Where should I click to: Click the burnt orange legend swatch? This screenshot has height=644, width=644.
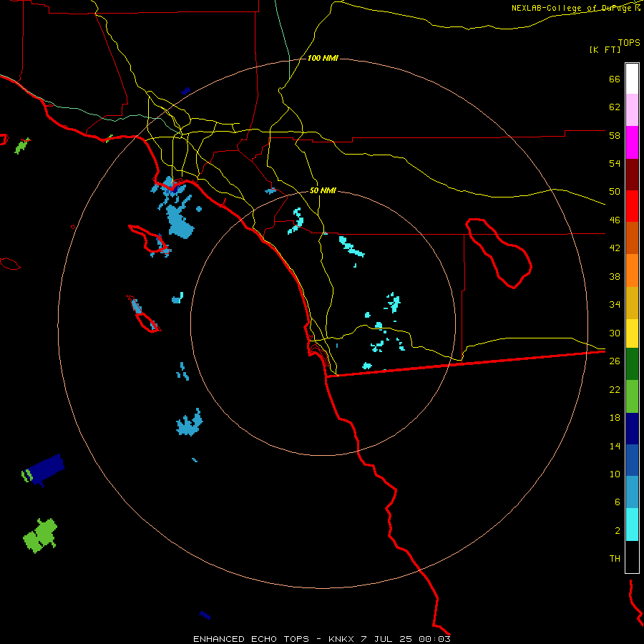(632, 238)
